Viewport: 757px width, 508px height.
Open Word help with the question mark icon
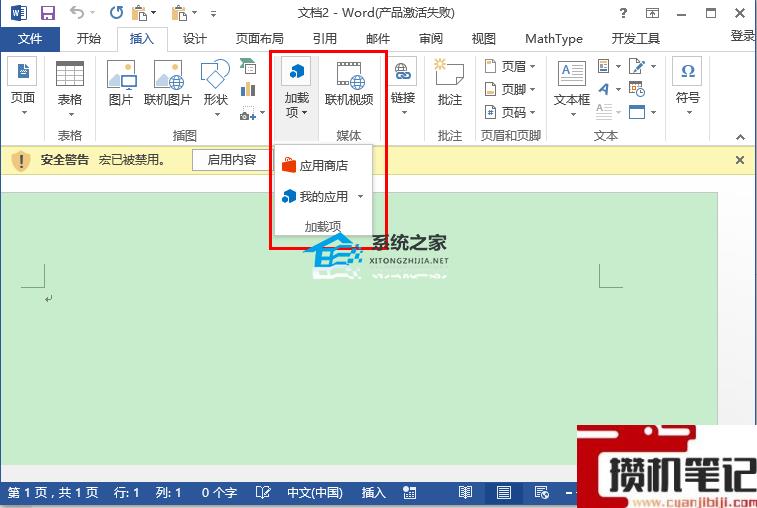click(623, 13)
